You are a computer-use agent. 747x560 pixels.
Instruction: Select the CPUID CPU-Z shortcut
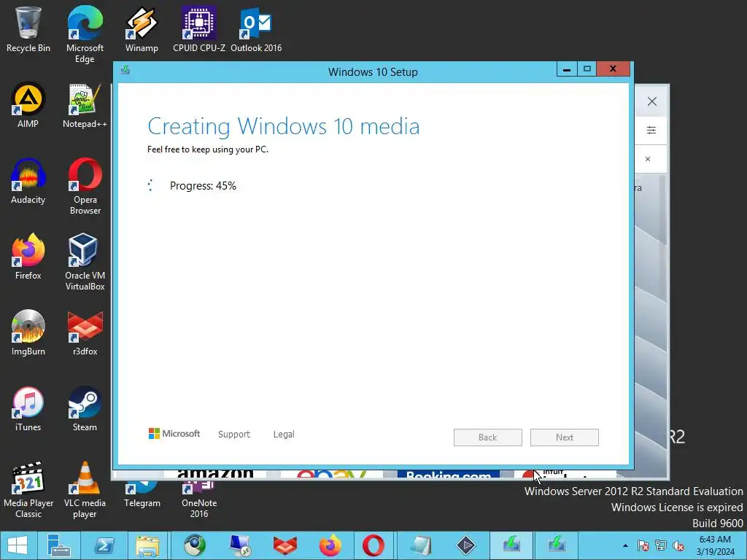click(199, 28)
